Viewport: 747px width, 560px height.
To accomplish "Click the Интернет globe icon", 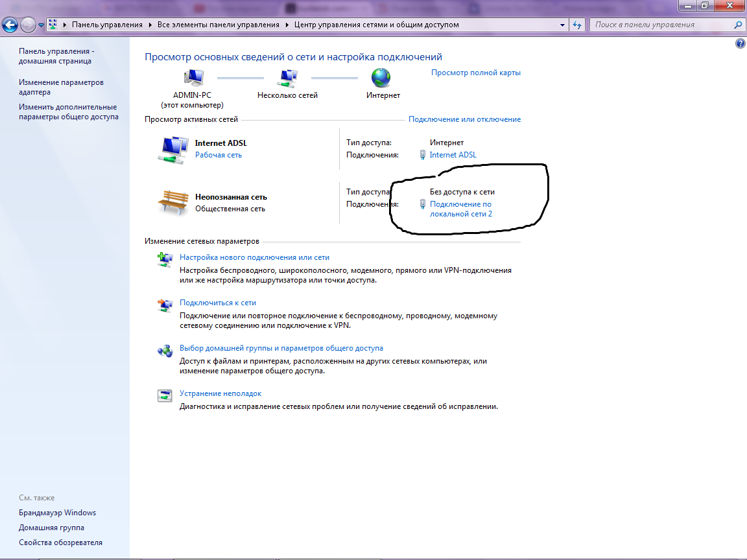I will click(381, 78).
